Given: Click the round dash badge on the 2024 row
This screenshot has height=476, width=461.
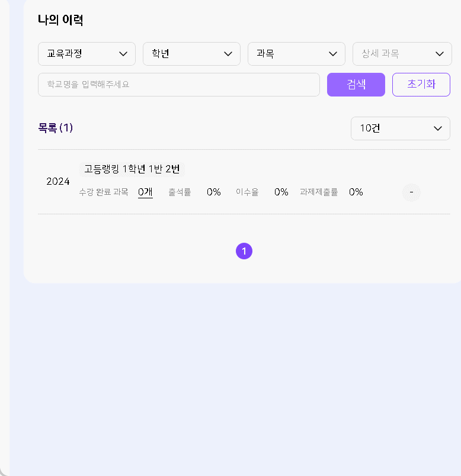Looking at the screenshot, I should click(411, 192).
